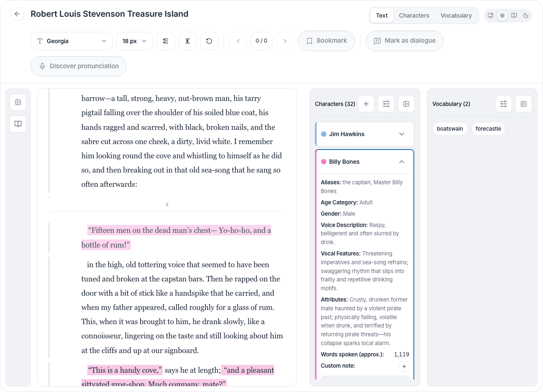Click the book title Robert Louis Stevenson Treasure Island
The height and width of the screenshot is (392, 543).
point(109,14)
